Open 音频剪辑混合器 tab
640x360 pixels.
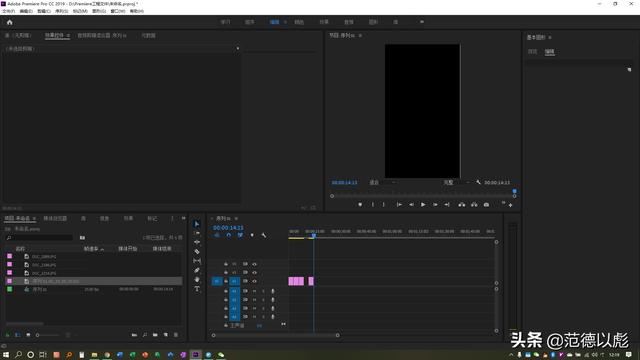coord(102,36)
